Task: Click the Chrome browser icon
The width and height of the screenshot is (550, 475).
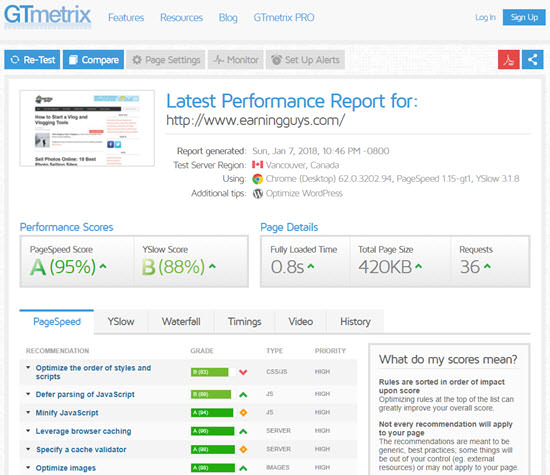Action: 257,179
